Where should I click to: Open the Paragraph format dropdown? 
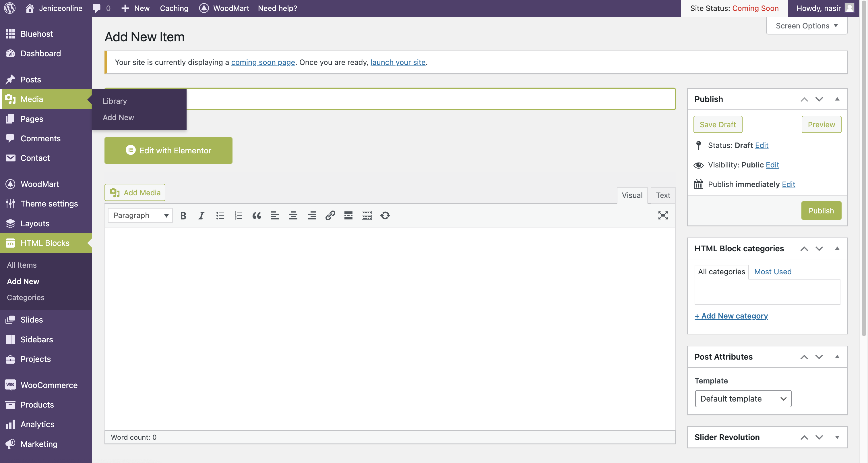140,215
